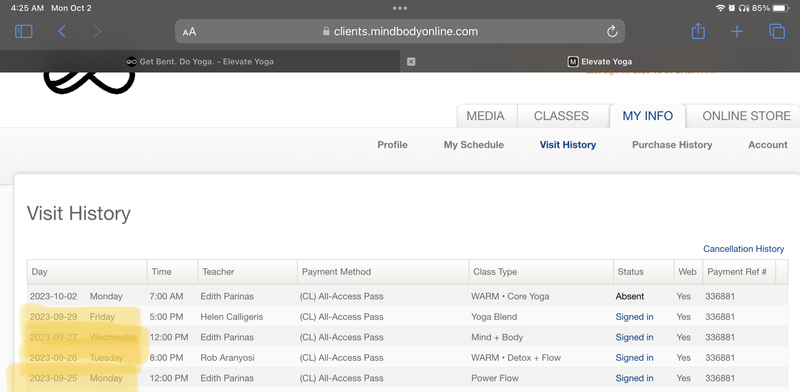Reload the page with the refresh icon
The width and height of the screenshot is (800, 392).
(612, 32)
